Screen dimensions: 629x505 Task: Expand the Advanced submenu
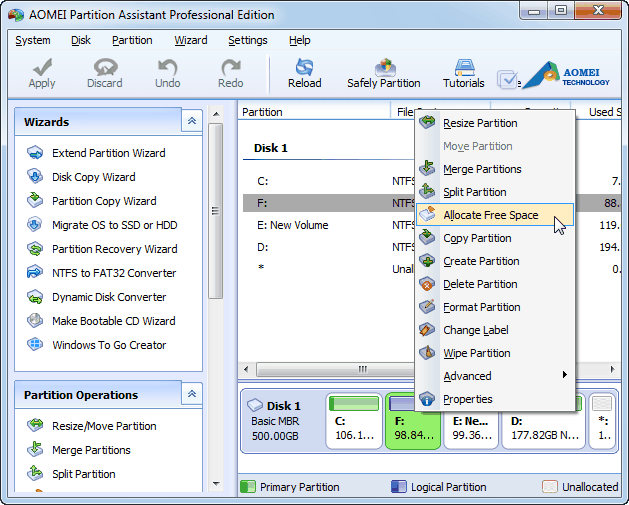click(x=495, y=376)
